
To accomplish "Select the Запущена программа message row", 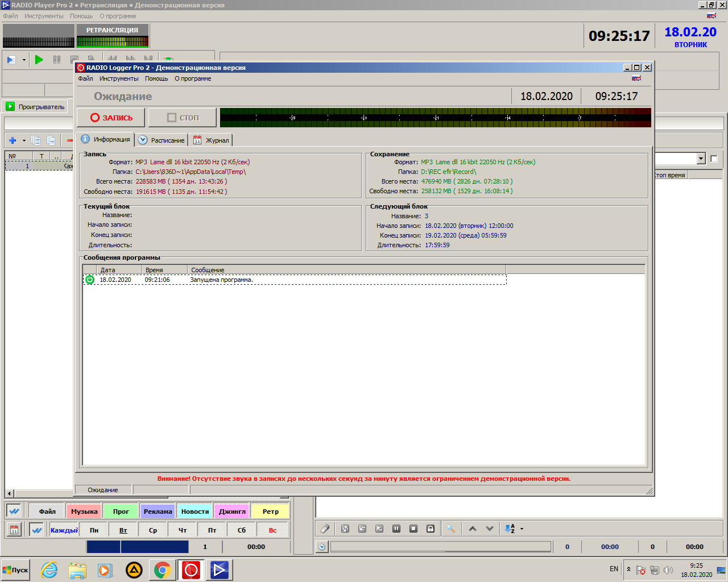I will click(x=295, y=280).
